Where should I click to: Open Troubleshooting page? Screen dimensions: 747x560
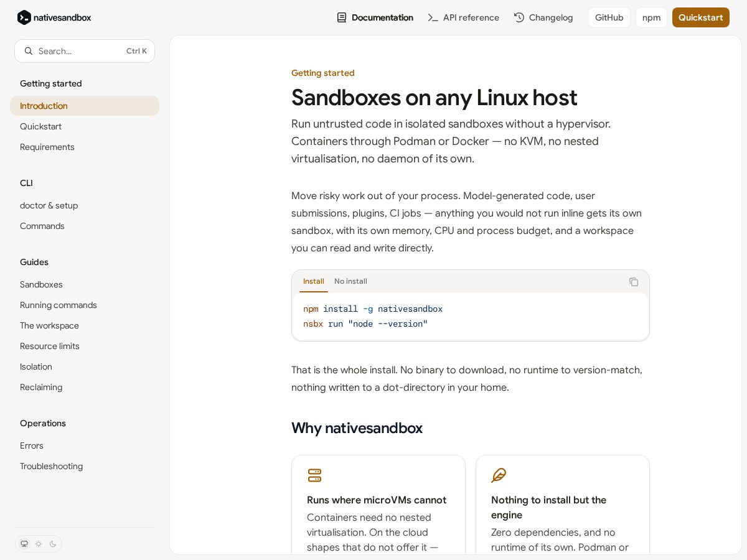[85, 466]
